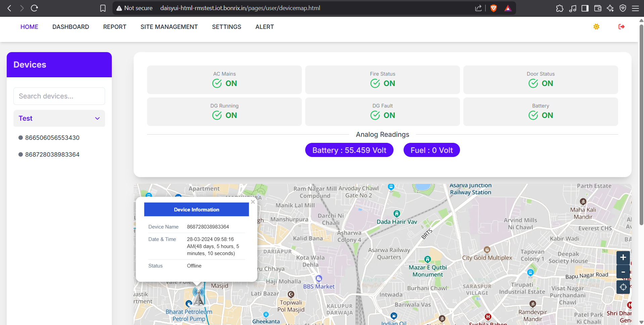The image size is (644, 325).
Task: Click the Devices panel heading
Action: [x=30, y=65]
